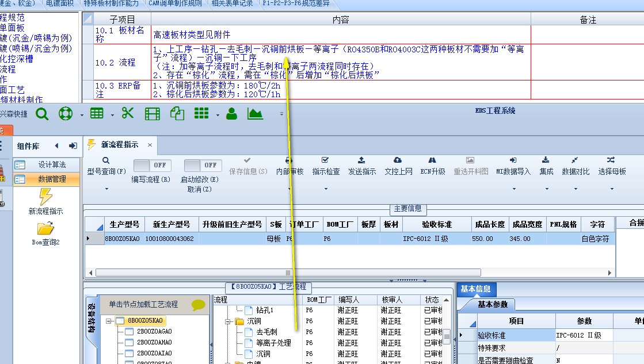
Task: Open dropdown arrow under 选择母板
Action: [x=612, y=189]
